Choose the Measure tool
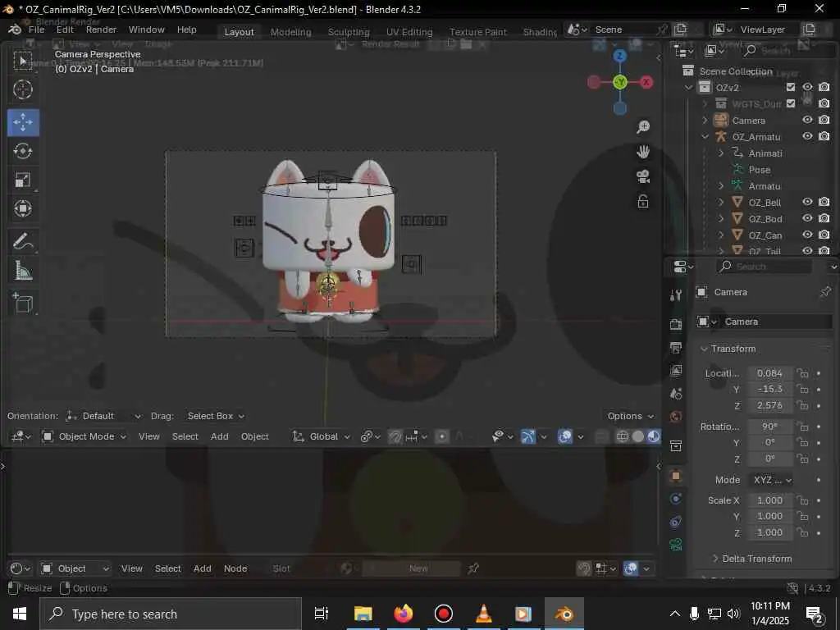Screen dimensions: 840x630 (22, 271)
